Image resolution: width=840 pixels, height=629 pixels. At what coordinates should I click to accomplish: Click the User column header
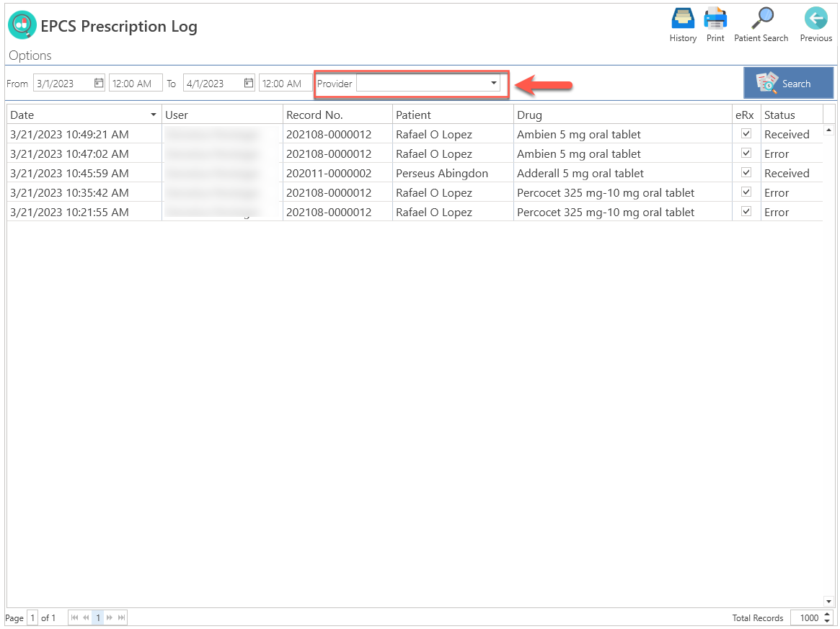222,115
